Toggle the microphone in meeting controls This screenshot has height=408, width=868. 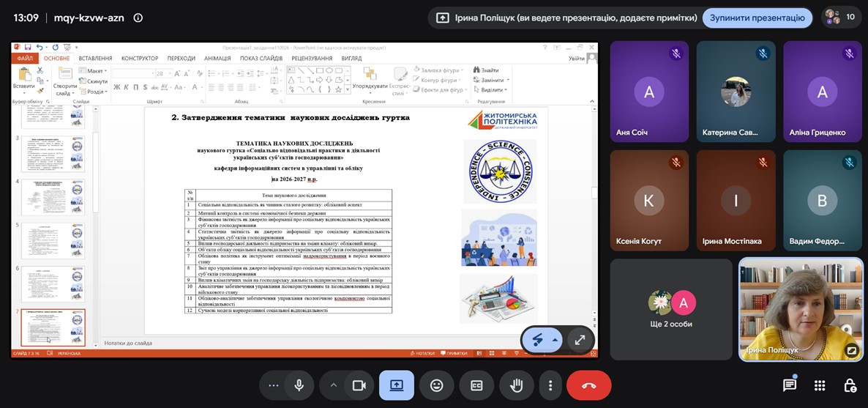click(x=299, y=385)
